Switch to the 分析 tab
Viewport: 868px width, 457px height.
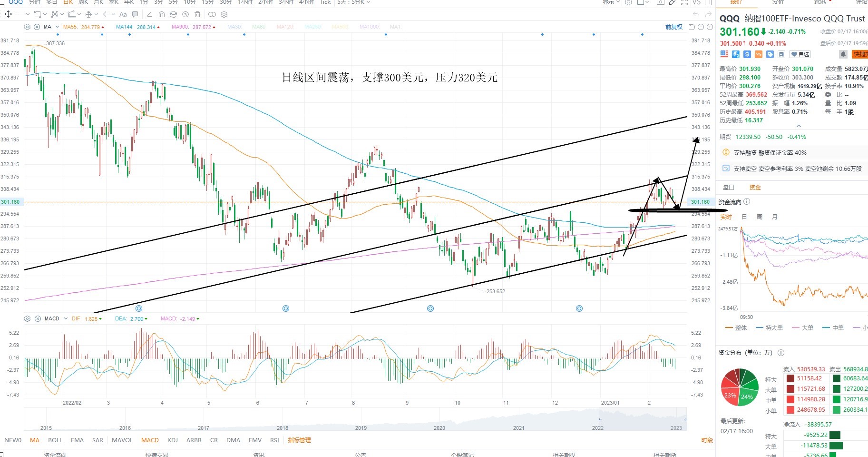pos(778,2)
